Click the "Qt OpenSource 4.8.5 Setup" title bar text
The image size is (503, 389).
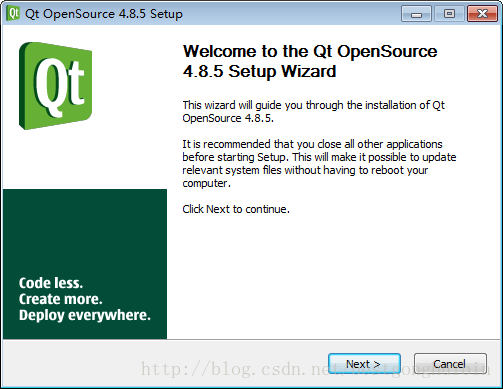click(x=104, y=14)
